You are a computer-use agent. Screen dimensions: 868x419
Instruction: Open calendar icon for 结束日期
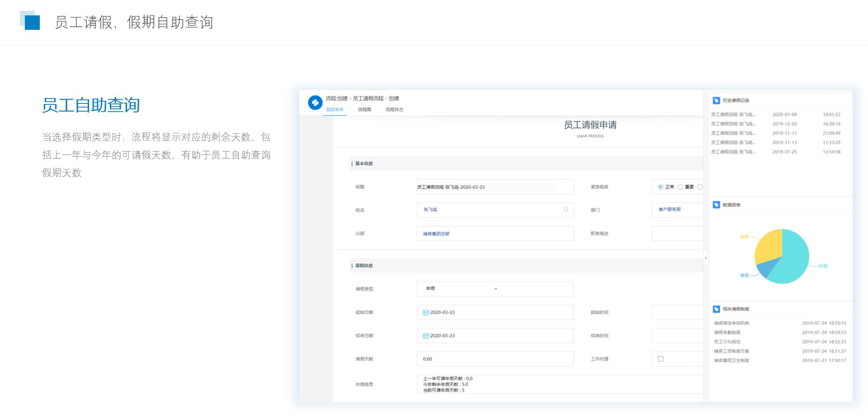pyautogui.click(x=425, y=336)
